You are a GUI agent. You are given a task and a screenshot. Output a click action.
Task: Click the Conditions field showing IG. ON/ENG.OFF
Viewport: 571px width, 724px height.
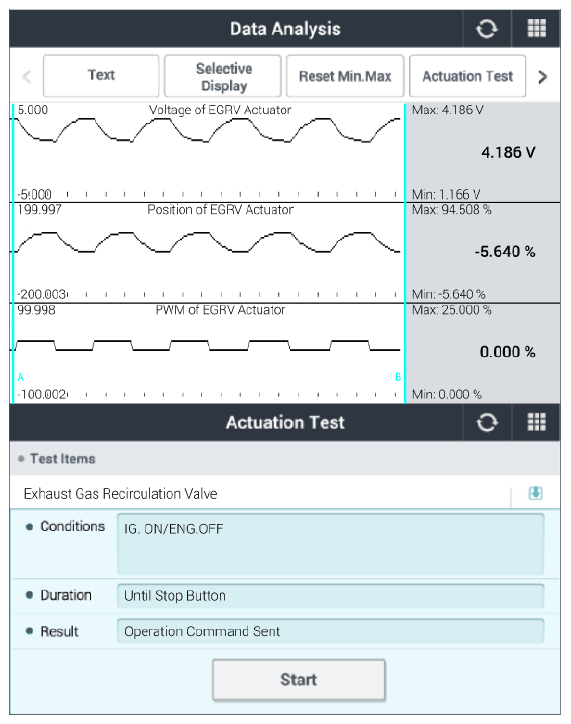(x=331, y=544)
